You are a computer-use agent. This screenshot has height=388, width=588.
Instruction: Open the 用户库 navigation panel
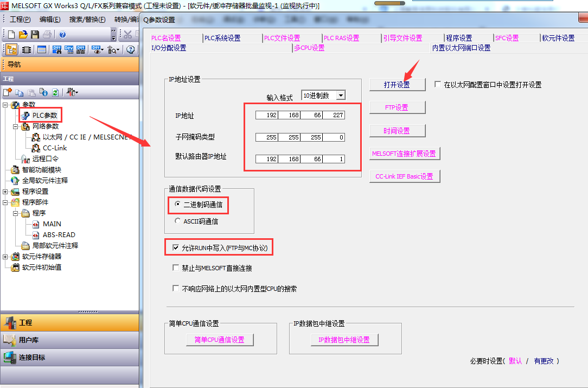pyautogui.click(x=70, y=340)
